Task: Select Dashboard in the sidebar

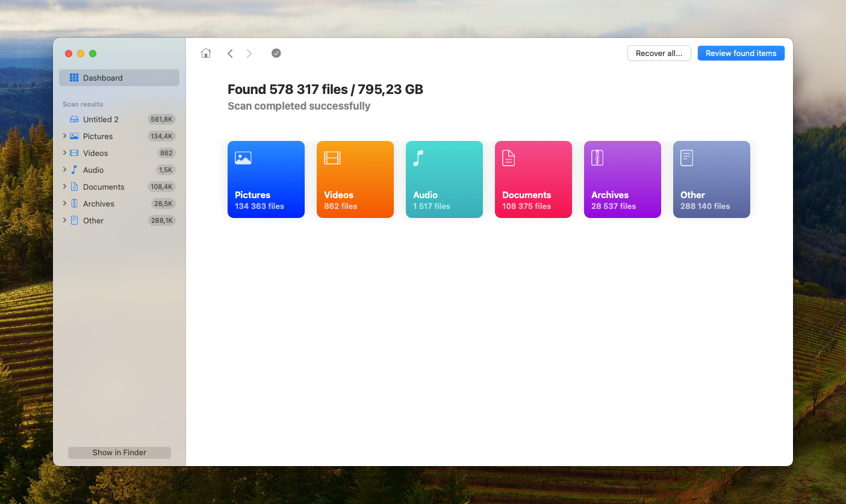Action: (x=119, y=78)
